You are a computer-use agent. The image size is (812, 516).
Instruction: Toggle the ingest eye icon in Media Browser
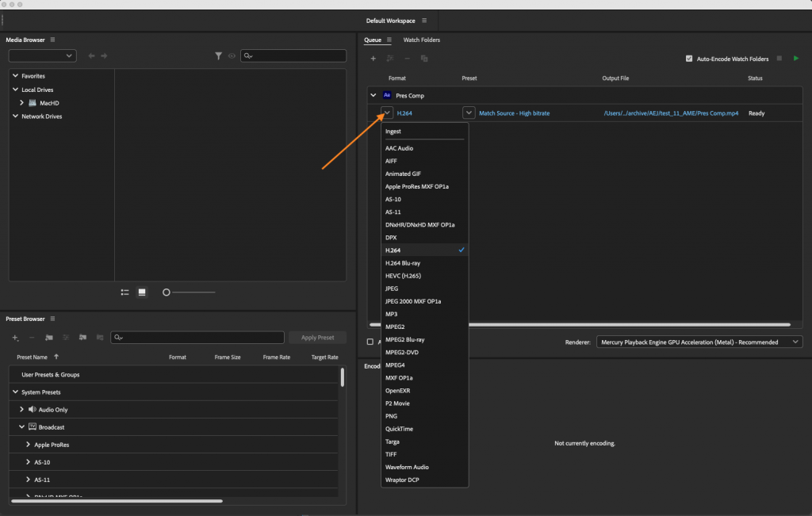point(232,55)
